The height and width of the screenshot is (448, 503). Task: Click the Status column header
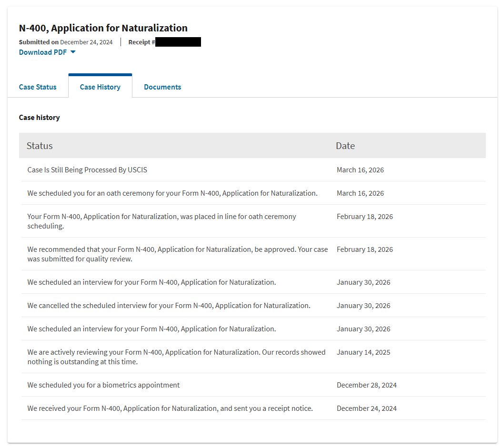(40, 146)
